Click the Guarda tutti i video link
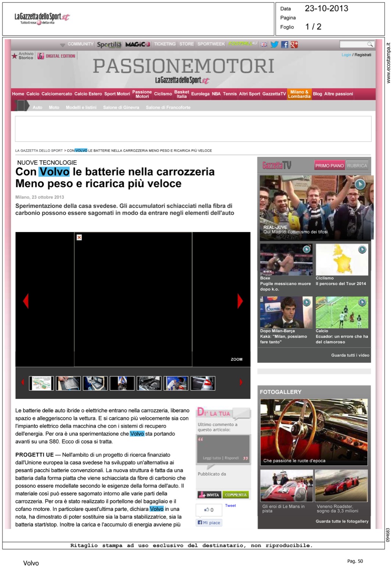 (350, 355)
